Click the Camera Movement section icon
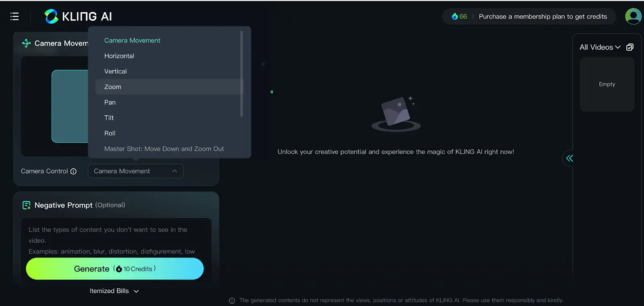 pos(27,43)
